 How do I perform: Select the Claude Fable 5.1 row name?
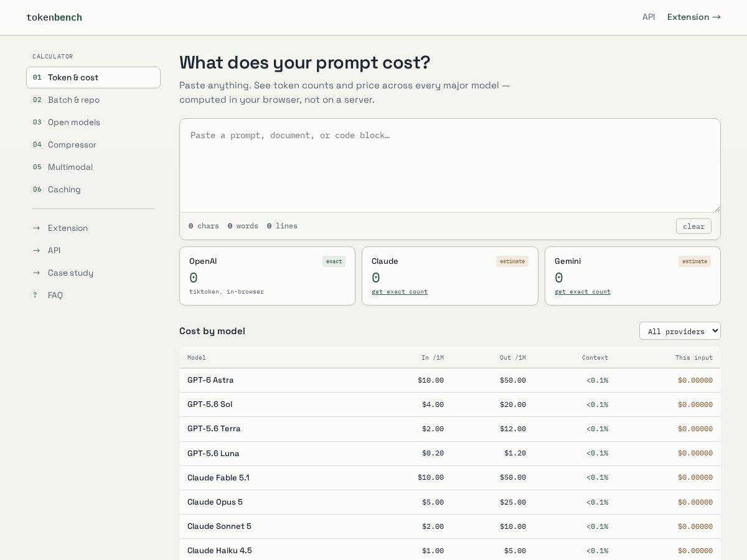pos(218,478)
